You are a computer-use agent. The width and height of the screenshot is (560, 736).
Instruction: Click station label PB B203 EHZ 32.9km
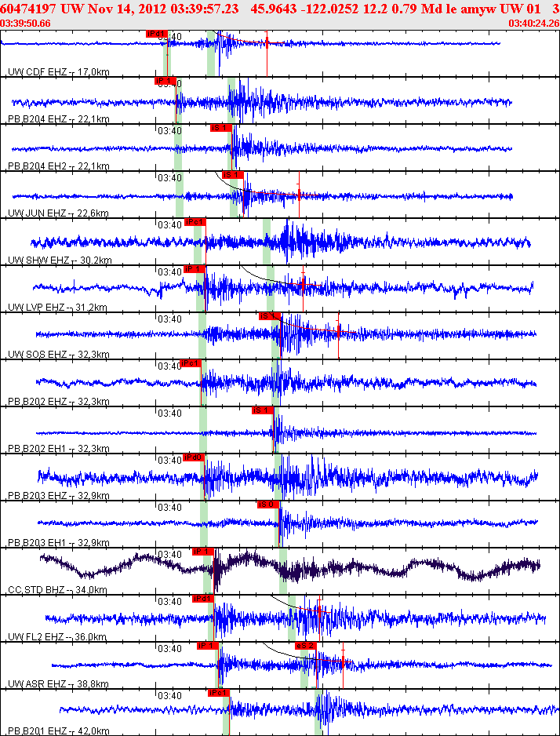point(59,496)
